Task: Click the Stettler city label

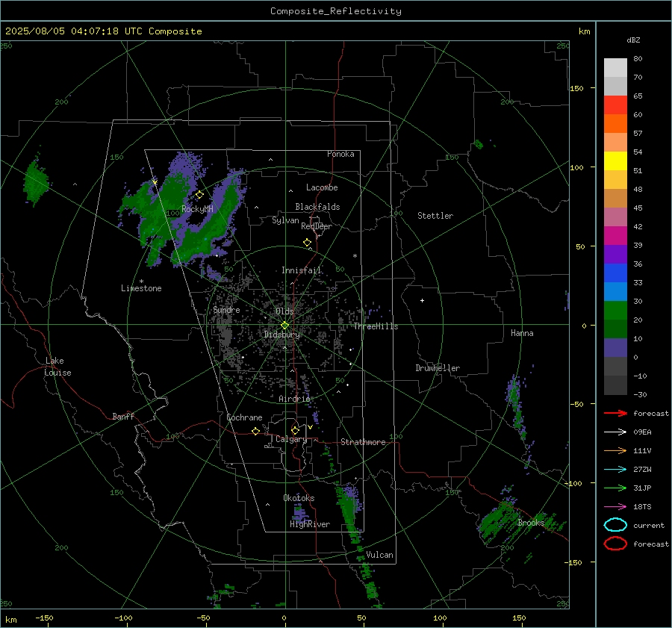Action: click(x=435, y=216)
